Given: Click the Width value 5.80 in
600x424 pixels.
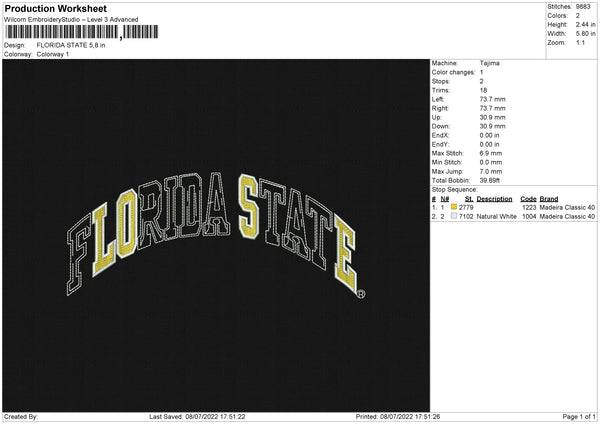Looking at the screenshot, I should pyautogui.click(x=585, y=34).
